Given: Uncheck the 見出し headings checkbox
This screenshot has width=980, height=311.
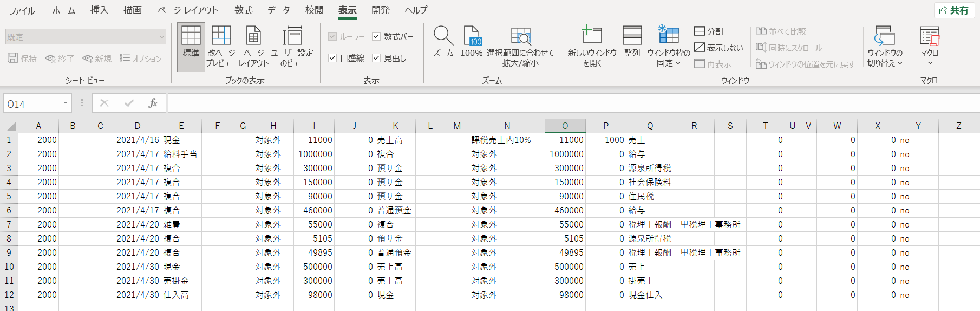Looking at the screenshot, I should click(376, 58).
